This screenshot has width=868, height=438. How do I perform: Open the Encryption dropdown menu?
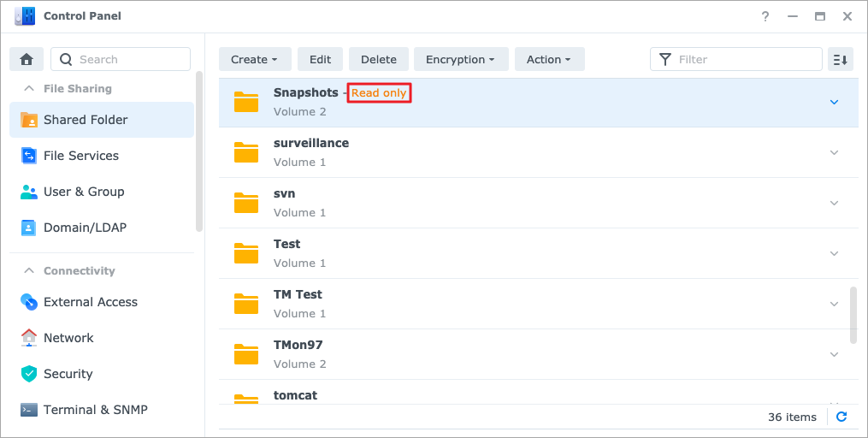point(461,59)
